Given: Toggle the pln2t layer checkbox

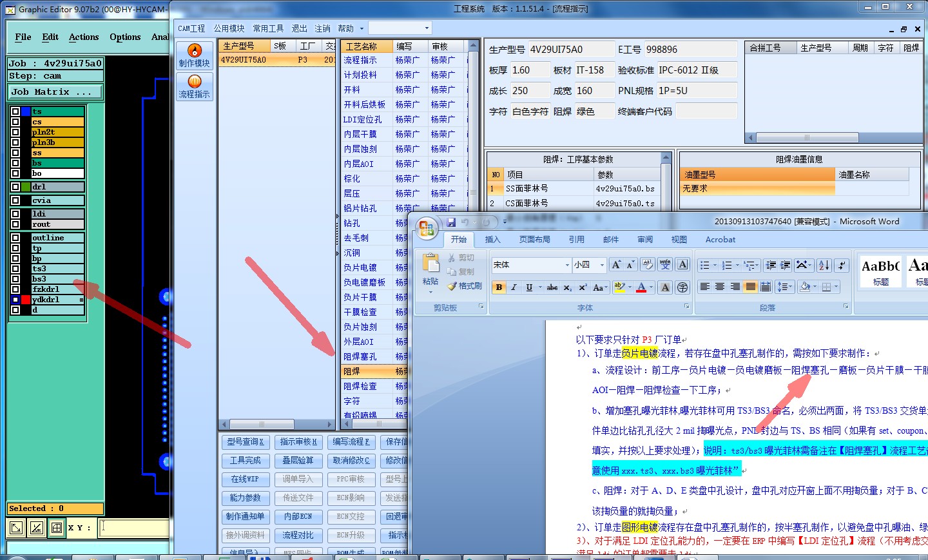Looking at the screenshot, I should point(15,132).
